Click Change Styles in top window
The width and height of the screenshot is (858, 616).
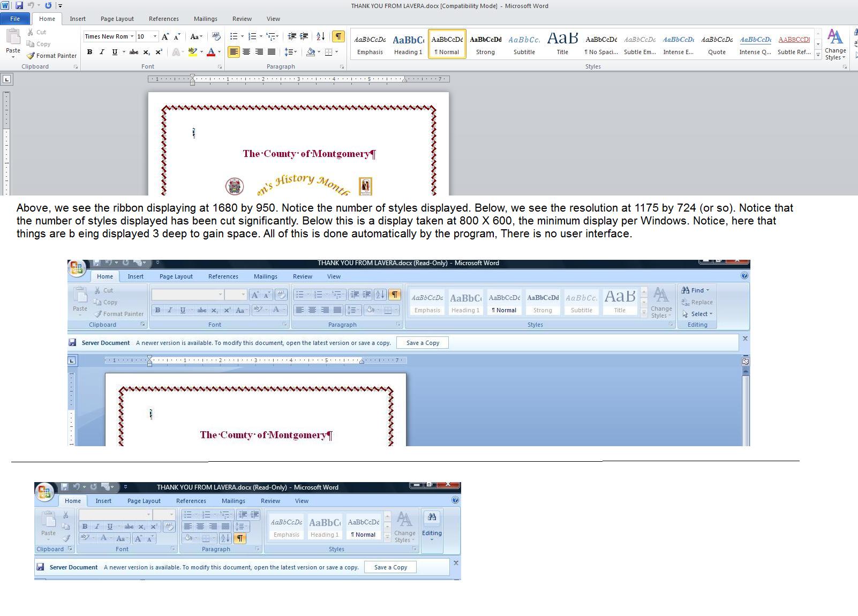tap(835, 44)
